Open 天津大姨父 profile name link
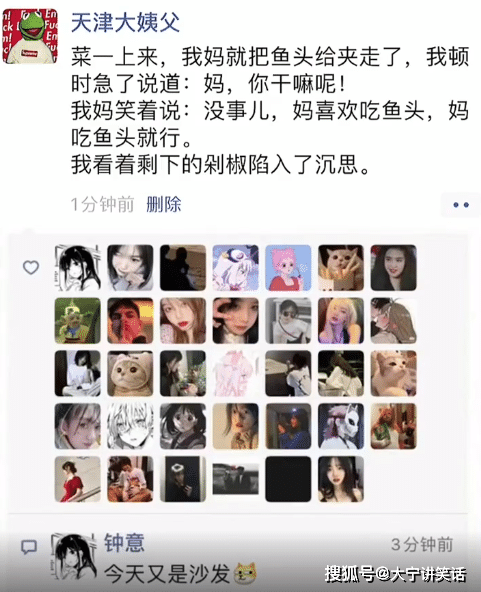 click(125, 23)
